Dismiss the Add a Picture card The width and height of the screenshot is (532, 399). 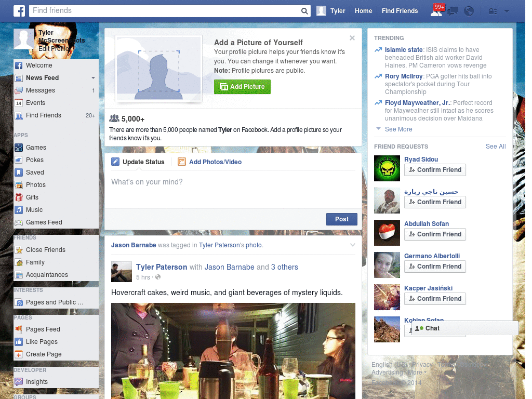(352, 38)
